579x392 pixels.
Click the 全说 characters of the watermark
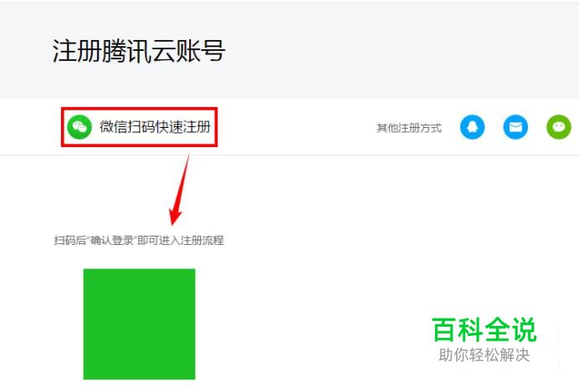[x=510, y=329]
